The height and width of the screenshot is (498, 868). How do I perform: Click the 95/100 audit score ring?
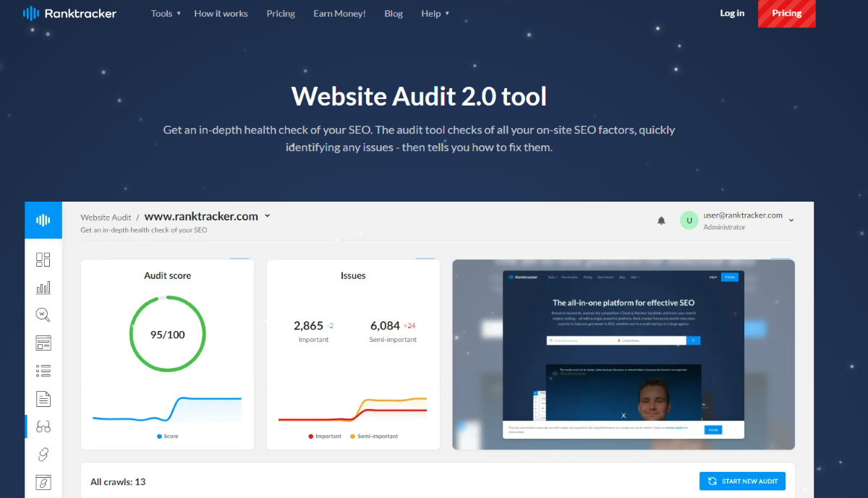point(168,335)
